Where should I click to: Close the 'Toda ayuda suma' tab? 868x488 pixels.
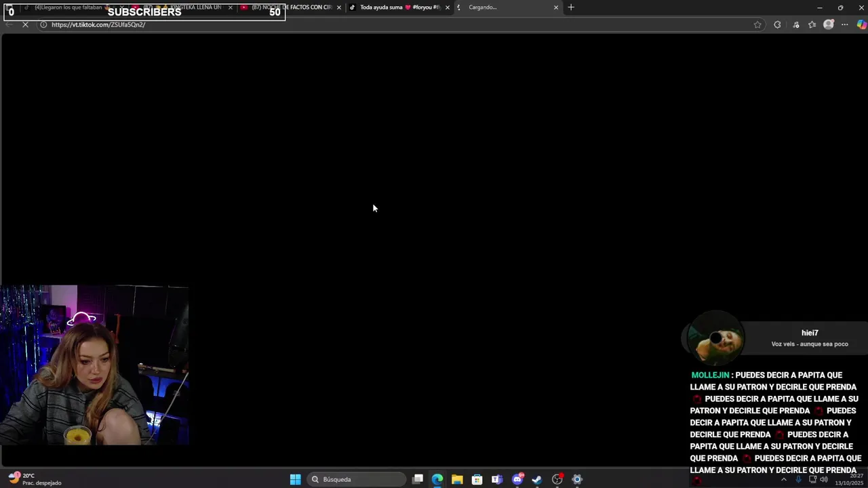pos(448,7)
